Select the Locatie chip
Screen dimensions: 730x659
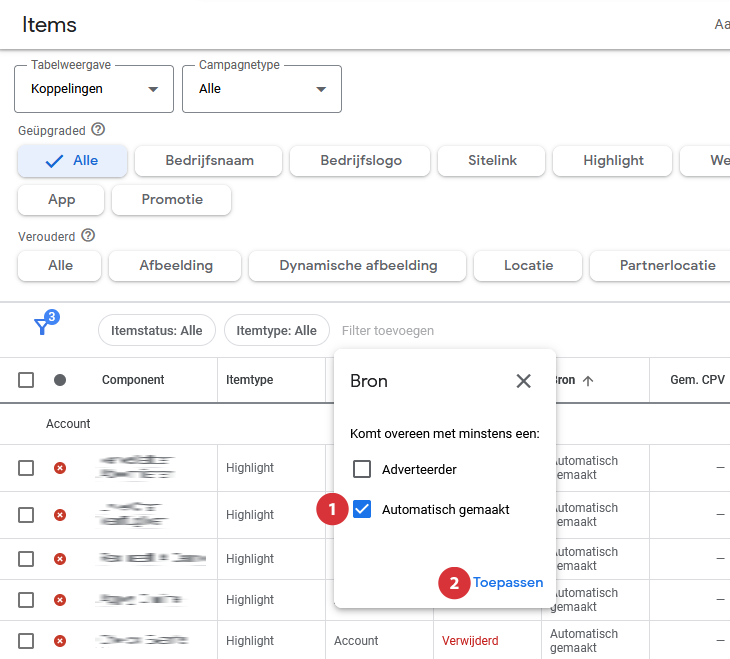click(528, 266)
